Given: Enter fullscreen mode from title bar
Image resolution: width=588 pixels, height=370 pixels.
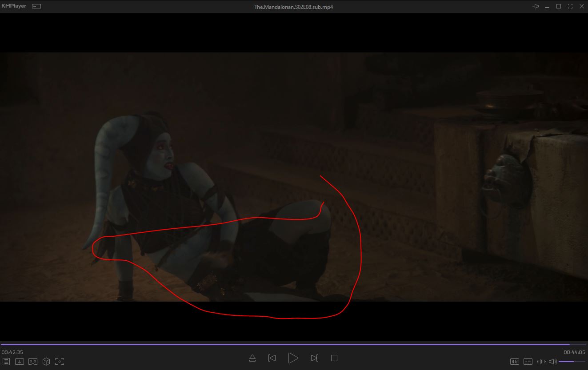Looking at the screenshot, I should tap(570, 6).
